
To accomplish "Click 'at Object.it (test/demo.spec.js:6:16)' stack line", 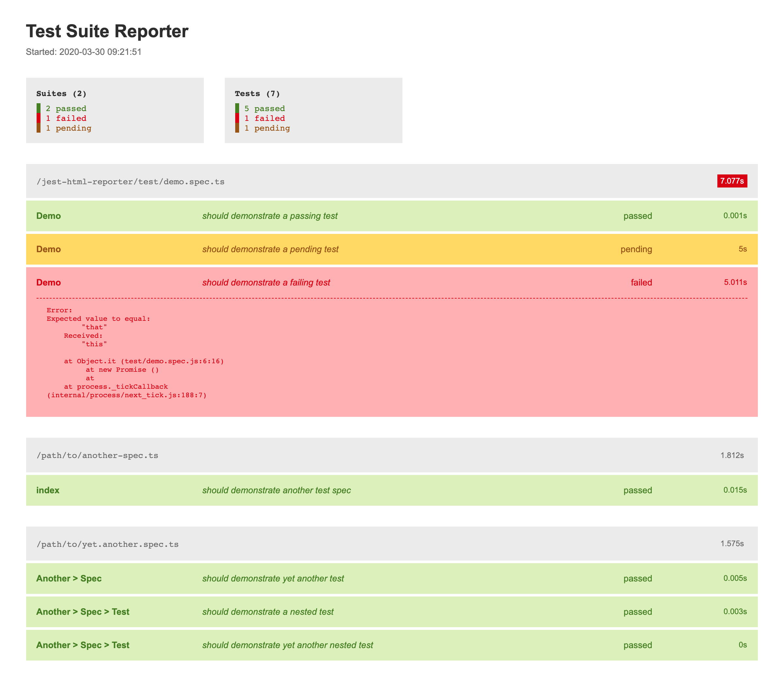I will (143, 361).
